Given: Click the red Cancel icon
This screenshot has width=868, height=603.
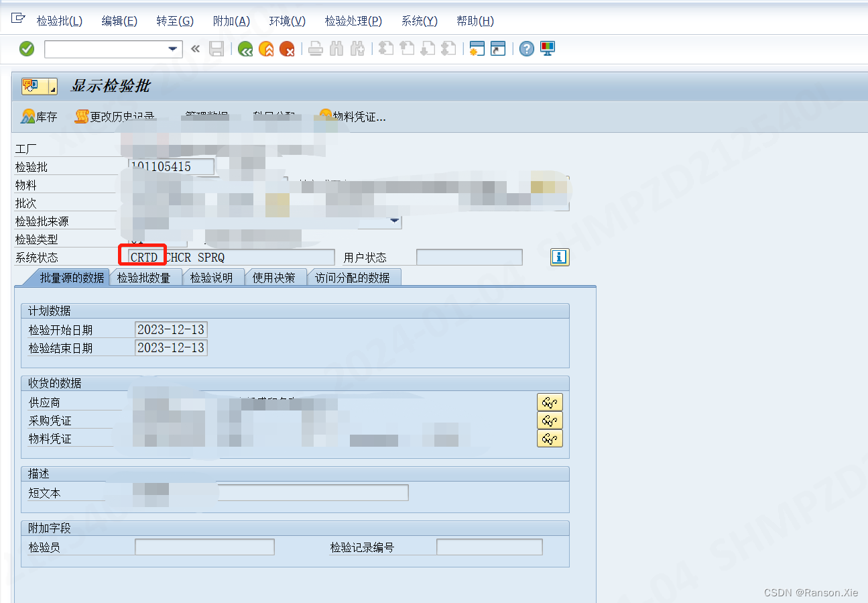Looking at the screenshot, I should tap(287, 49).
